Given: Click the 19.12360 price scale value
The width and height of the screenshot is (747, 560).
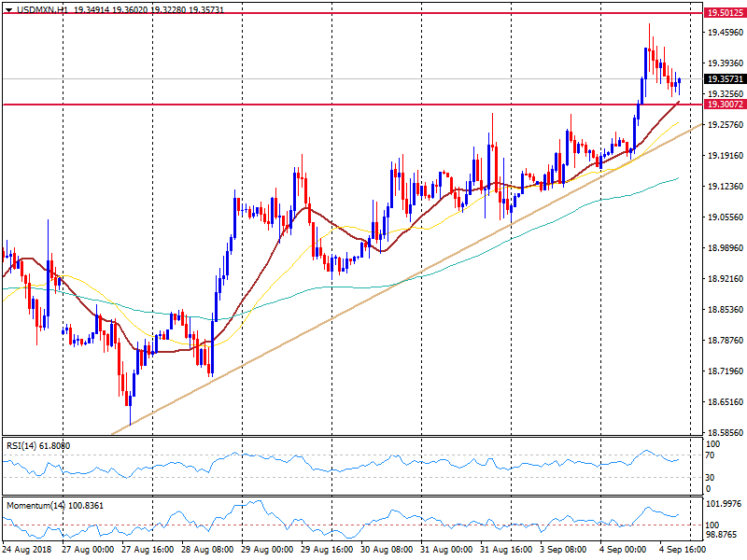Looking at the screenshot, I should coord(725,187).
